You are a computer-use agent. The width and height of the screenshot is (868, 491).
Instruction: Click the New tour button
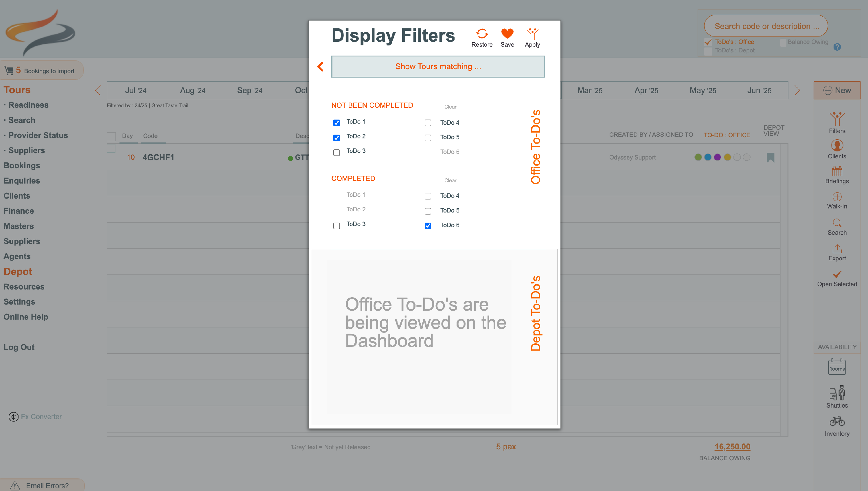pos(837,90)
